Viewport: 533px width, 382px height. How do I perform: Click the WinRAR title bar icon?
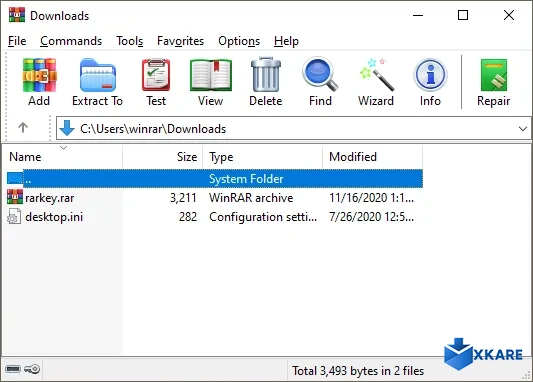point(17,15)
